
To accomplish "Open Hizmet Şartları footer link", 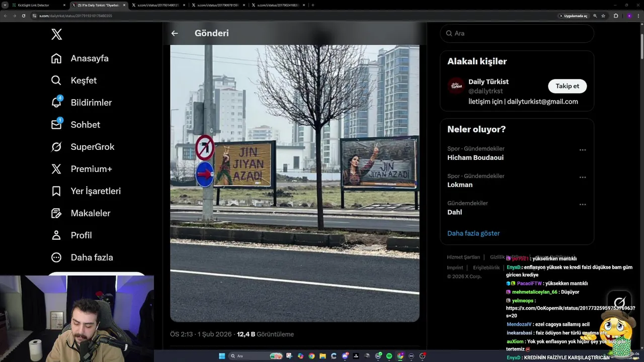I will [463, 257].
